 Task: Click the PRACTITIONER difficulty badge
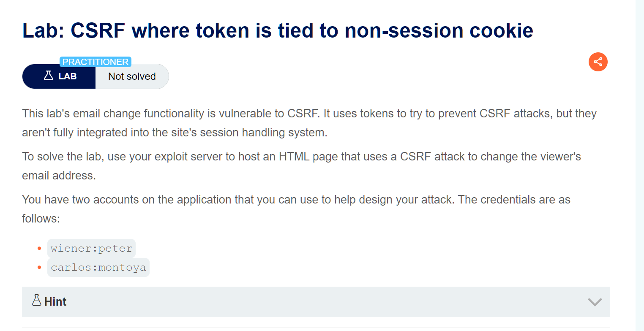tap(96, 62)
